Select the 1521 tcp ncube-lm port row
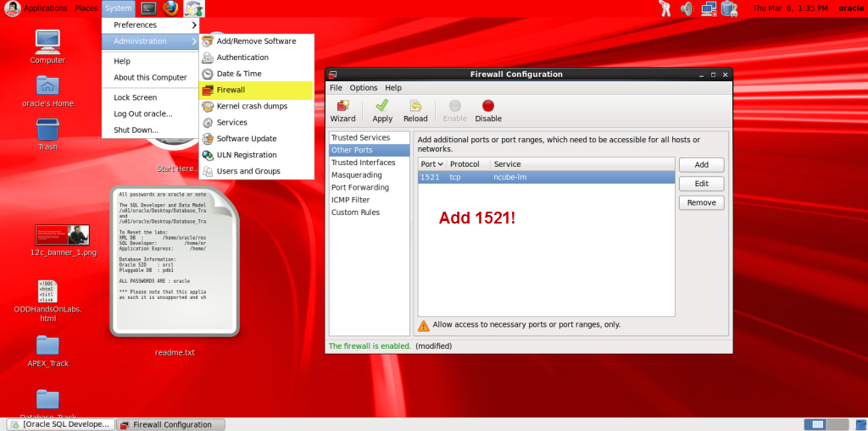Screen dimensions: 868x431 pyautogui.click(x=547, y=177)
